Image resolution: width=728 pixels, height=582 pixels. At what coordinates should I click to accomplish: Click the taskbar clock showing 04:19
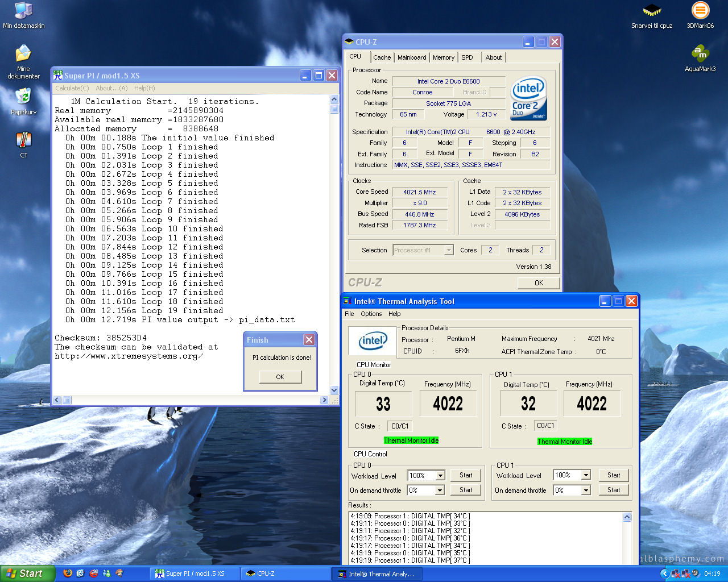pos(712,573)
